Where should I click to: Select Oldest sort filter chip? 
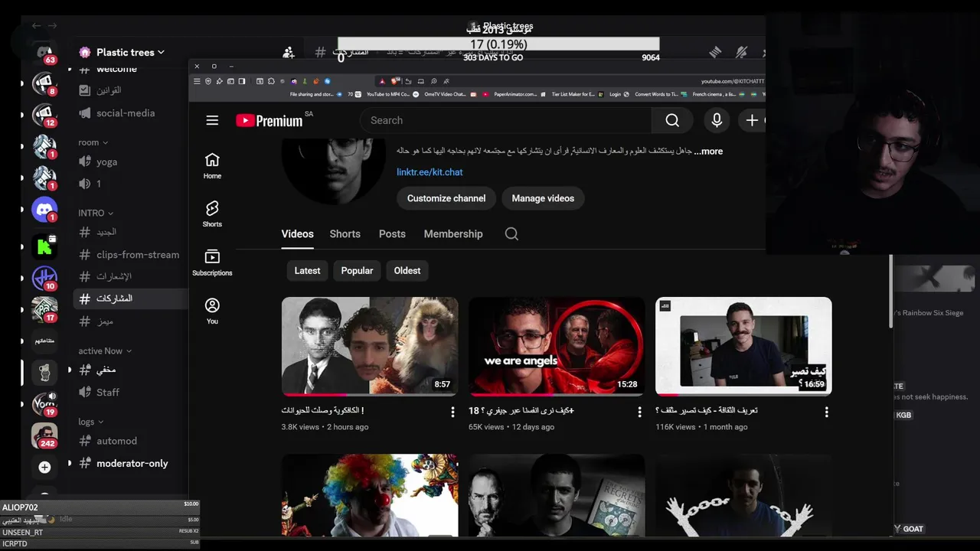pyautogui.click(x=407, y=271)
